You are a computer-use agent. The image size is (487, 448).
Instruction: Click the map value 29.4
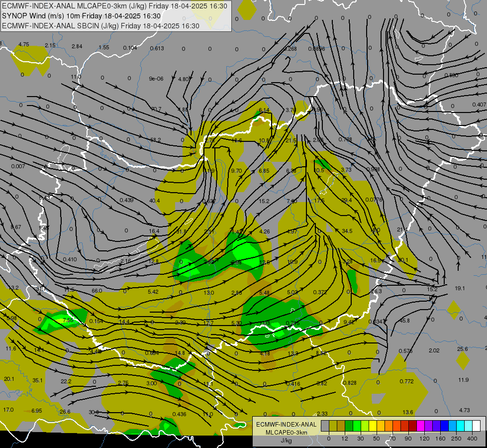coord(346,200)
